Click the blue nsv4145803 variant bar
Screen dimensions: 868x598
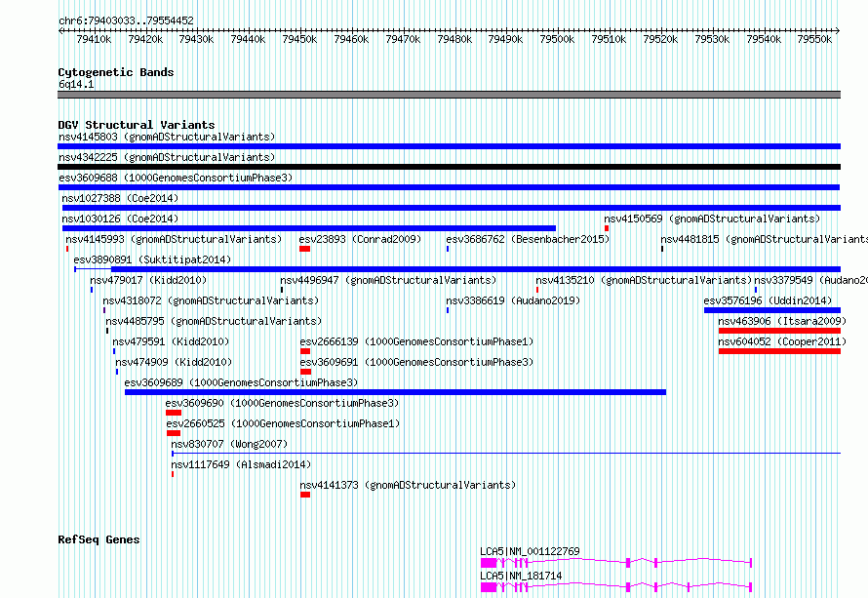point(449,146)
